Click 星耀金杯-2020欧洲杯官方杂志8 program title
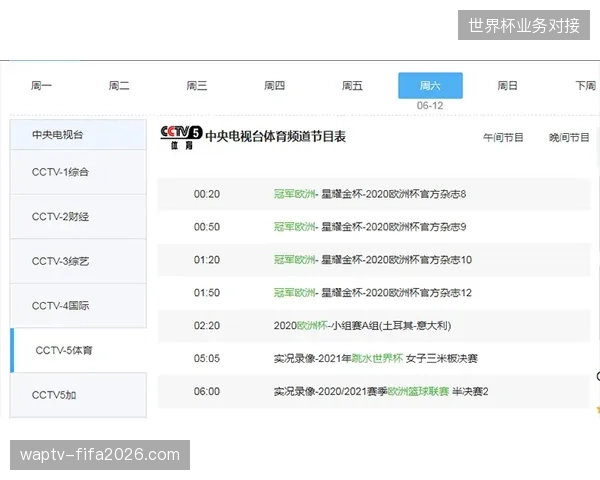 394,194
